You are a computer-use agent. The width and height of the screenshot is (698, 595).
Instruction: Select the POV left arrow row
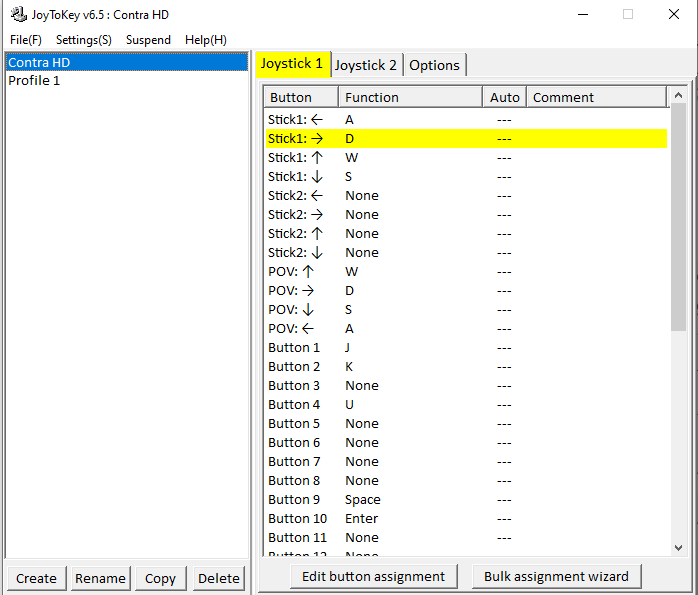(466, 328)
